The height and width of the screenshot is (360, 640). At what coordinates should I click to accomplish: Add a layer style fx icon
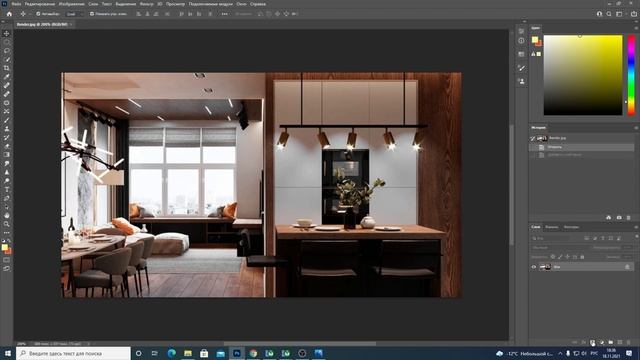(584, 342)
